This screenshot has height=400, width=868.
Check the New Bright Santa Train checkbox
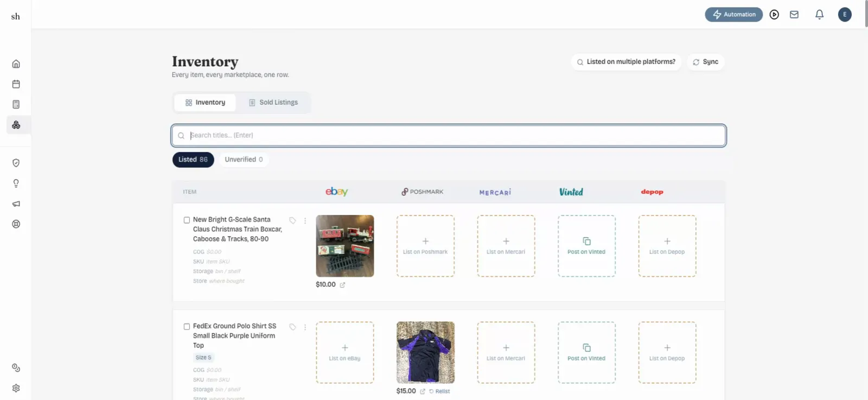tap(187, 220)
